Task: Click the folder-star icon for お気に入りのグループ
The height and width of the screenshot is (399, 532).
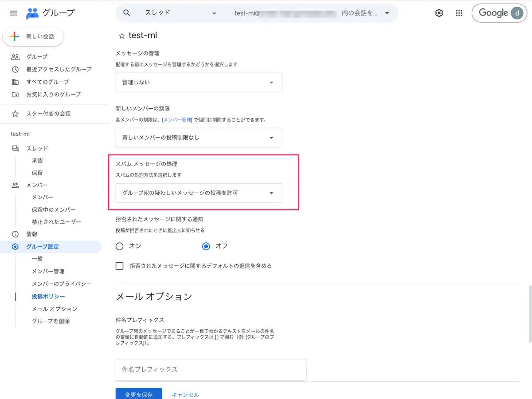Action: 16,94
